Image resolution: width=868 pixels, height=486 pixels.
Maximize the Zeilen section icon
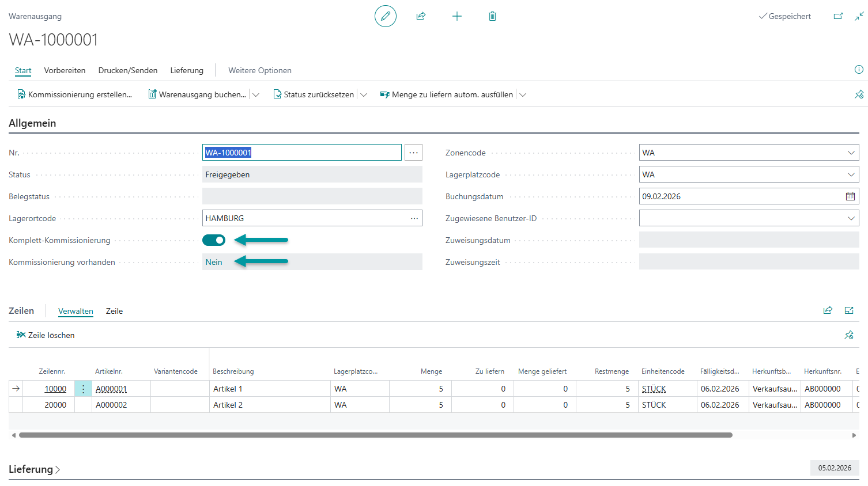pos(849,310)
